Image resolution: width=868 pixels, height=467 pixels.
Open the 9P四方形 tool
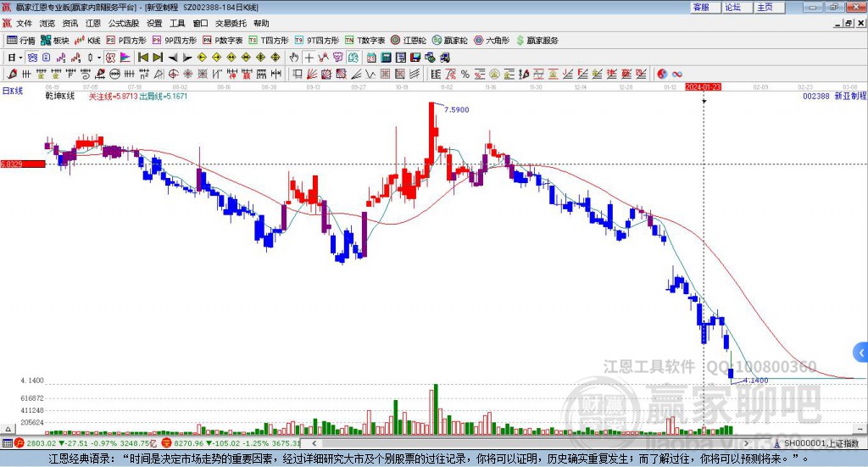point(175,41)
